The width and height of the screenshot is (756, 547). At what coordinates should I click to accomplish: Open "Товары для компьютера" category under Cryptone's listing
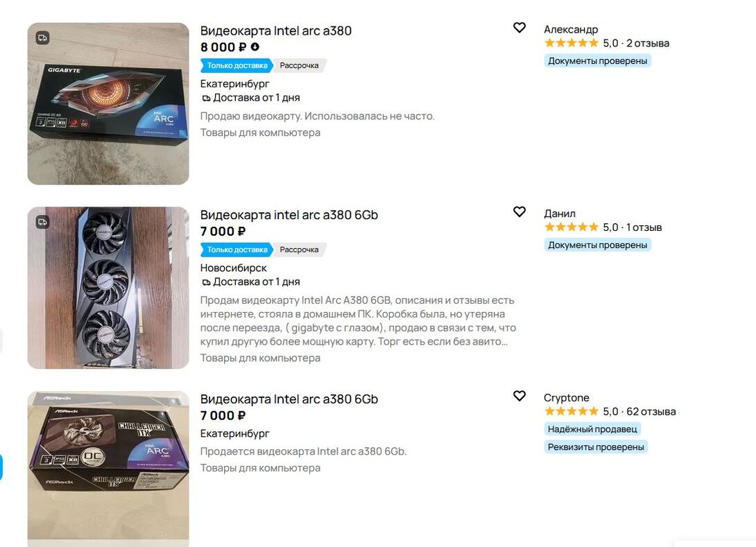260,468
